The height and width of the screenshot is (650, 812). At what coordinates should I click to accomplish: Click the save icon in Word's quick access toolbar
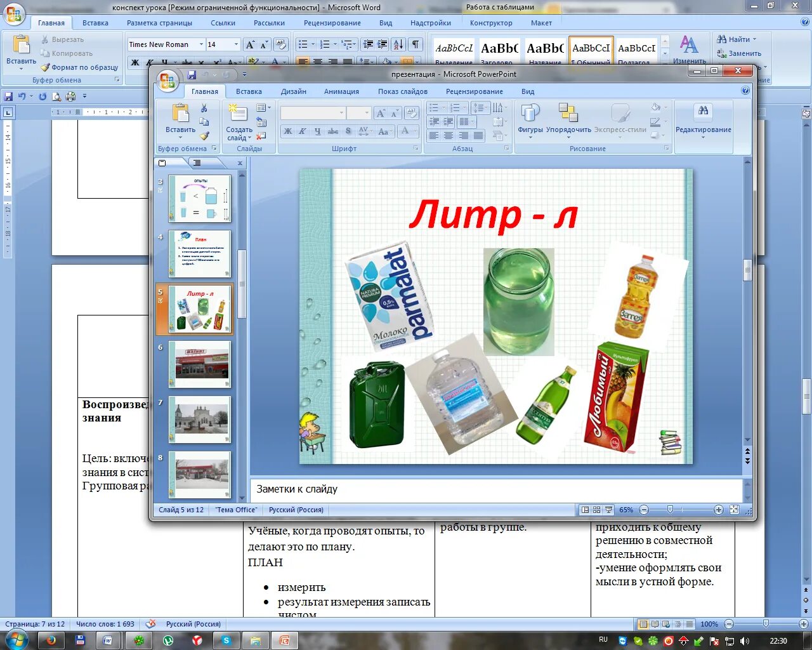click(8, 96)
